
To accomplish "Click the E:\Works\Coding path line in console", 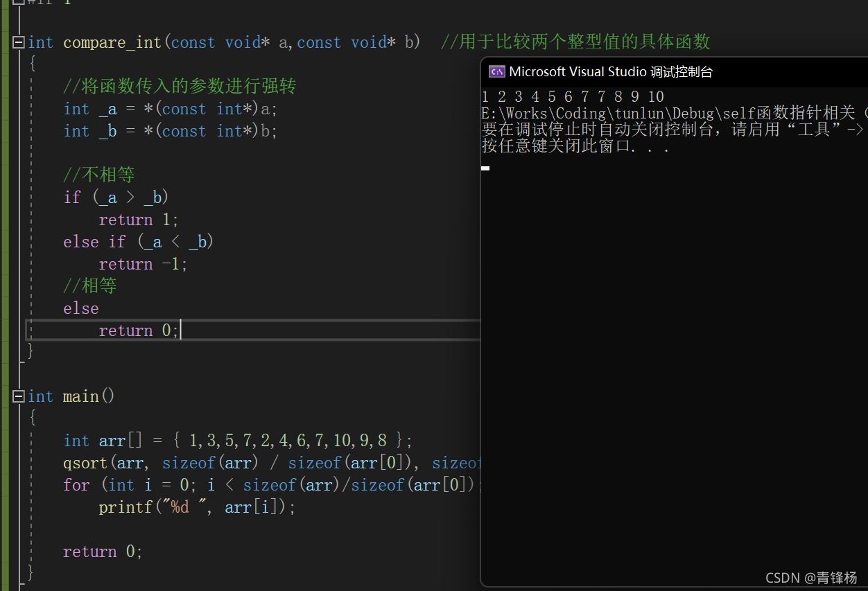I will [x=674, y=113].
